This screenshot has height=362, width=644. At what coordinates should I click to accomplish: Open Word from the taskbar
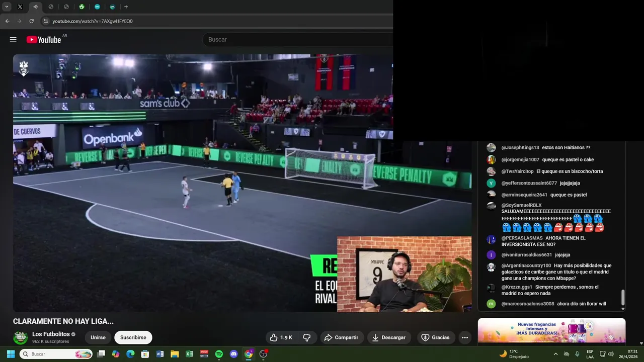click(160, 354)
